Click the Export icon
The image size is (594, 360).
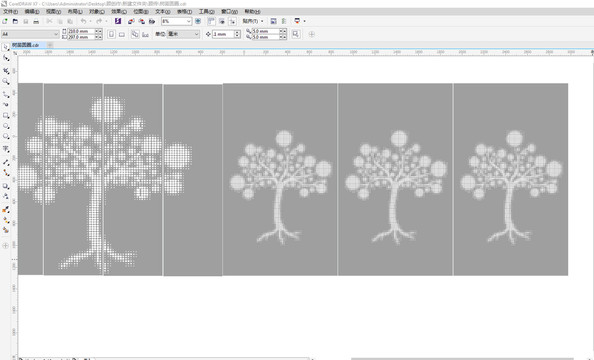(141, 21)
